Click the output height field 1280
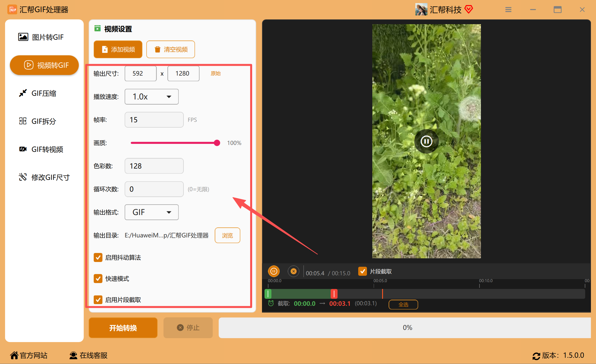This screenshot has height=364, width=596. [183, 74]
